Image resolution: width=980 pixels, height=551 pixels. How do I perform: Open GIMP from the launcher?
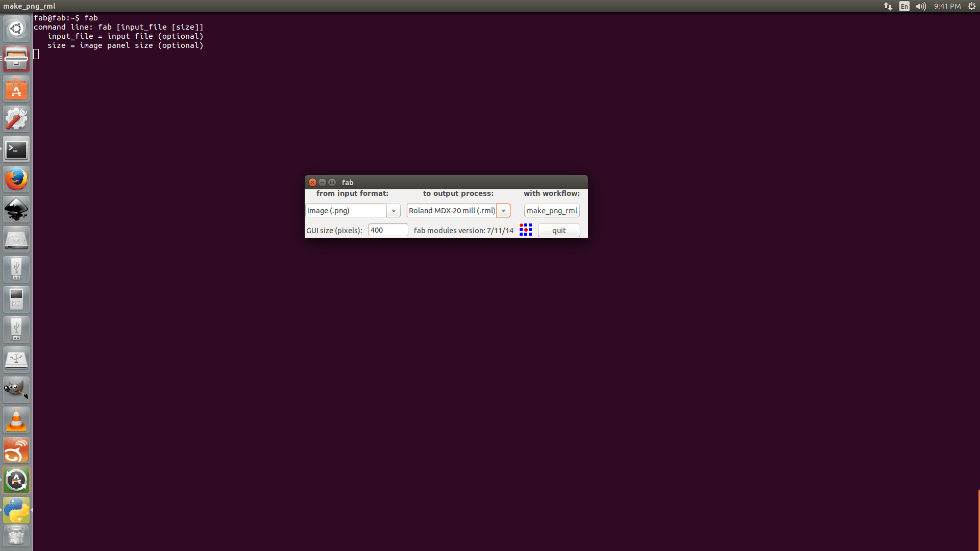coord(16,390)
